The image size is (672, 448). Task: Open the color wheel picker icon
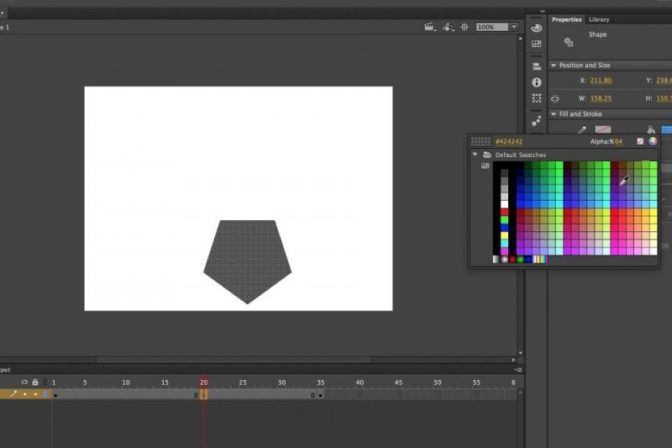point(652,141)
